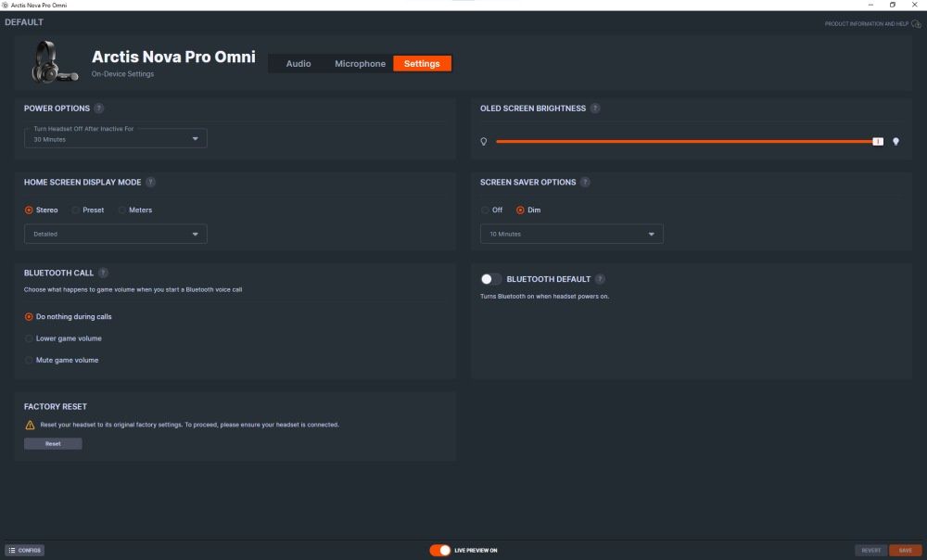
Task: Click the Revert button
Action: point(870,551)
